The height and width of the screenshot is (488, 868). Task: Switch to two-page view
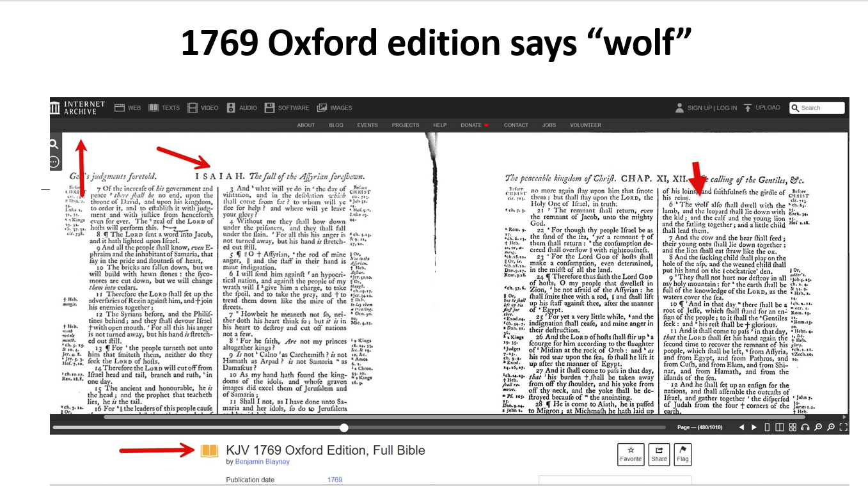pos(780,427)
